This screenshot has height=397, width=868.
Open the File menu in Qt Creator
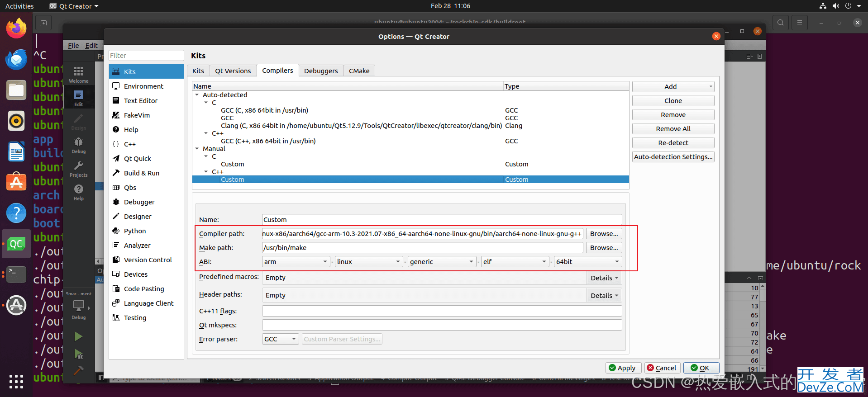click(x=73, y=46)
